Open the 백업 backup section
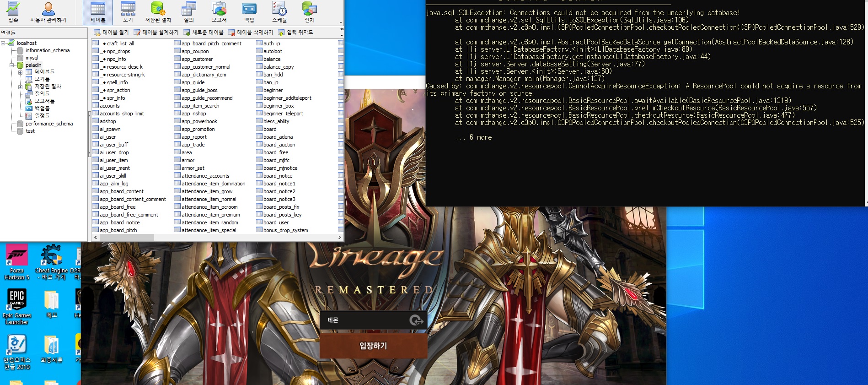Viewport: 868px width, 385px height. 249,12
